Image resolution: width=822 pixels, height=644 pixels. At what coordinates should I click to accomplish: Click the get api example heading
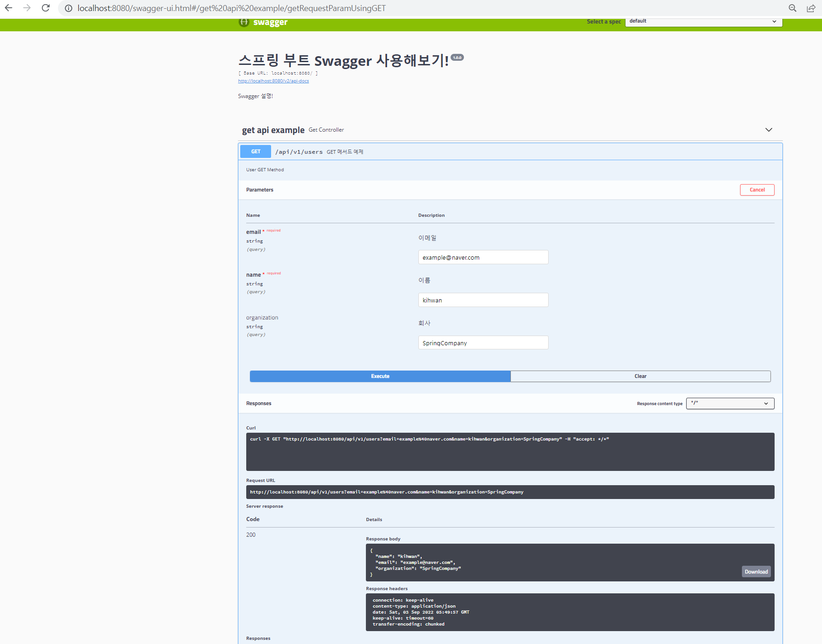point(273,130)
